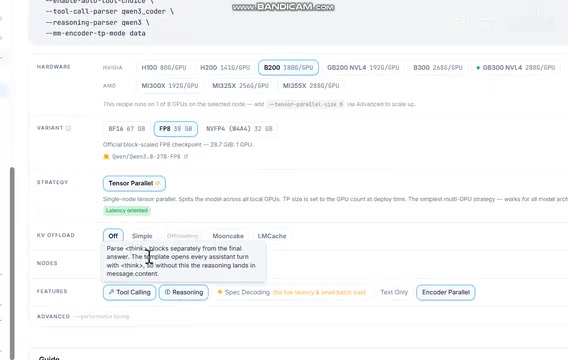This screenshot has height=360, width=568.
Task: Click the --mm-encoder-tp-mode data line
Action: coord(96,33)
